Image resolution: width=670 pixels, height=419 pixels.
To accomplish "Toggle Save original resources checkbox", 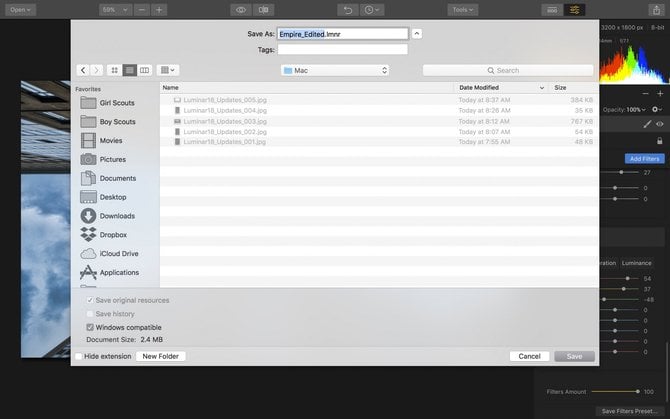I will point(90,300).
